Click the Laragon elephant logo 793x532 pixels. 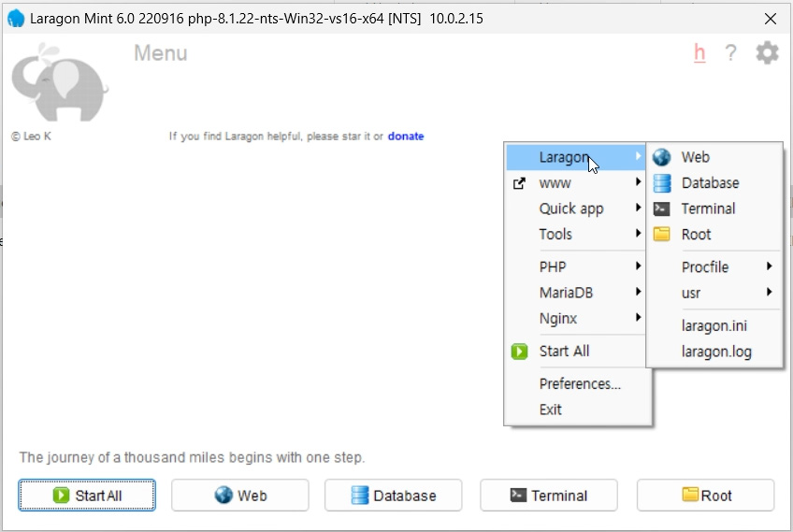[x=60, y=82]
